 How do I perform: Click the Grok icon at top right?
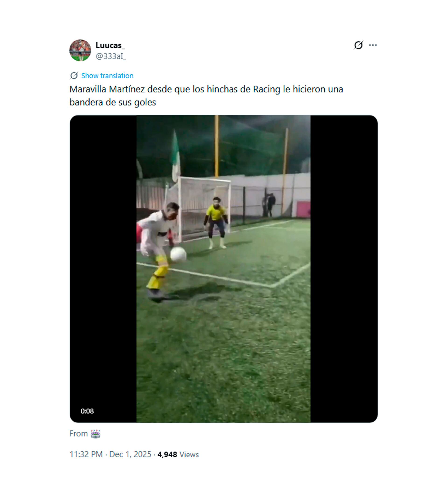(x=358, y=45)
